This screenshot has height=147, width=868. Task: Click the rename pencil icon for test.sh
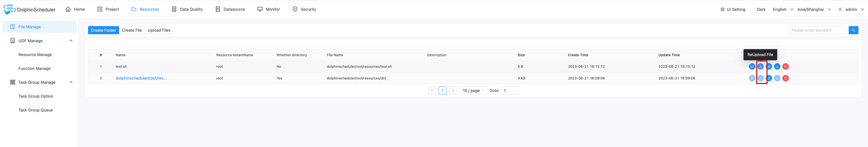(769, 66)
